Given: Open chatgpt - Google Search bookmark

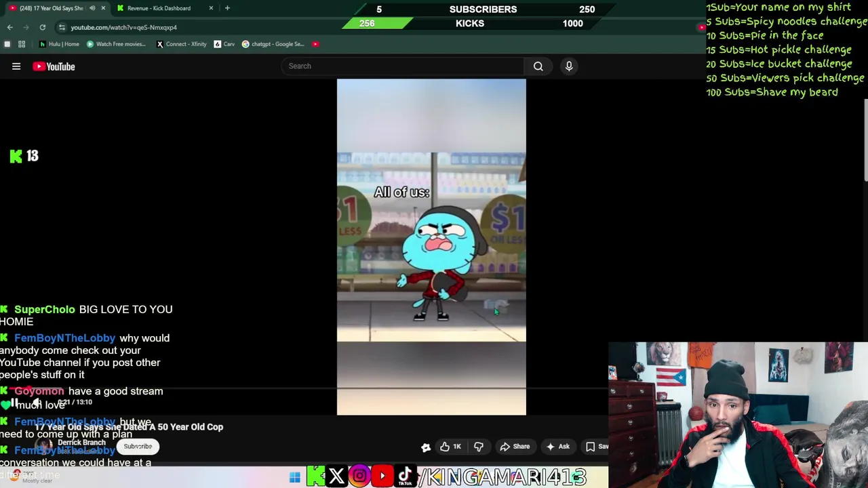Looking at the screenshot, I should (x=273, y=44).
